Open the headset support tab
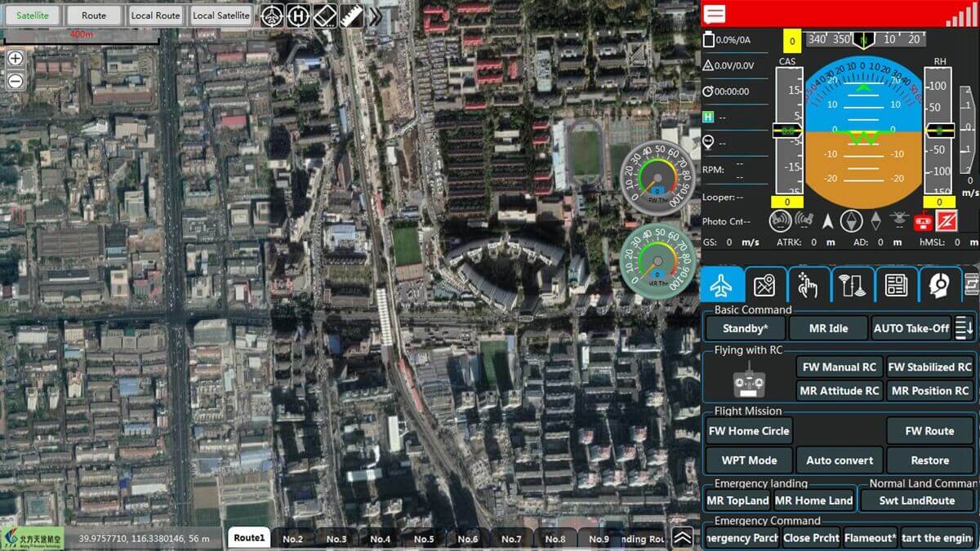 tap(939, 285)
